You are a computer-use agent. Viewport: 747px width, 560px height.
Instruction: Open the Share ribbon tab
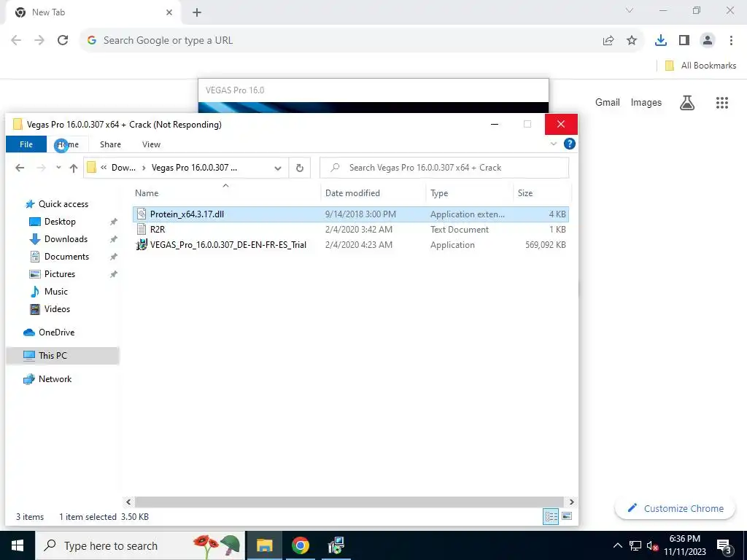(110, 144)
